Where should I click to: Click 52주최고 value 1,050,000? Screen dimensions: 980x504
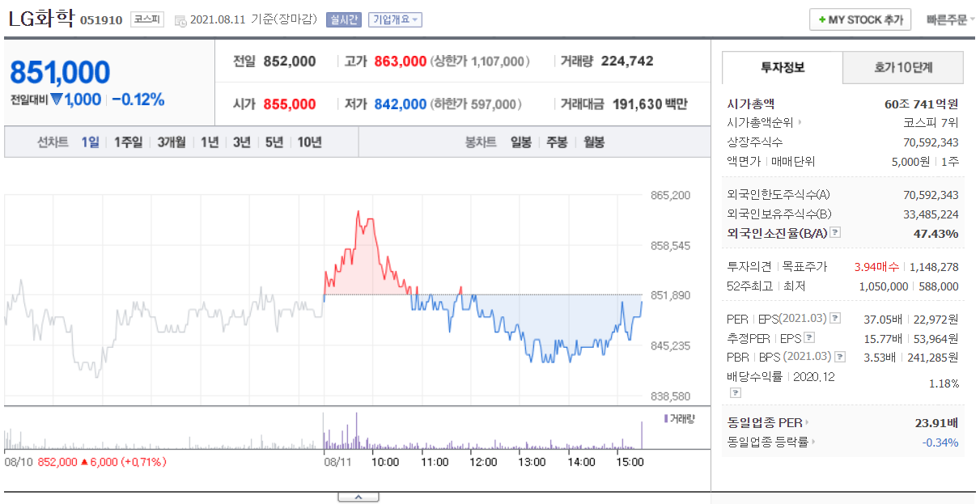883,286
